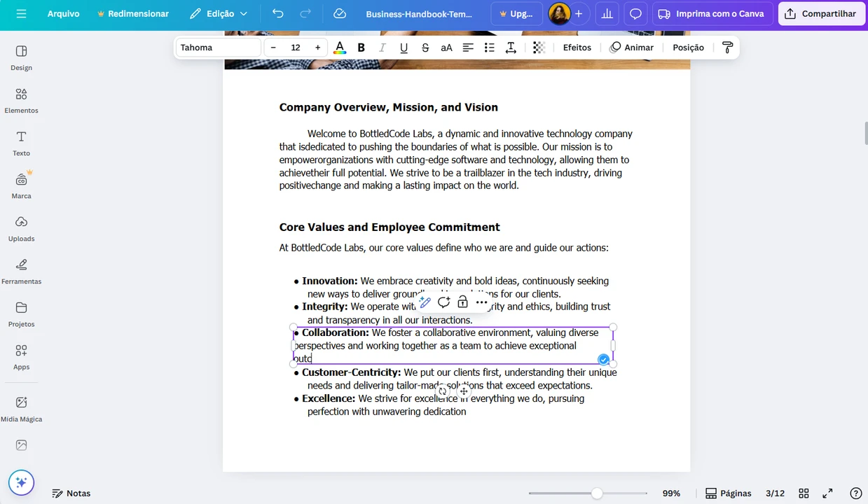Undo the last action
The height and width of the screenshot is (504, 868).
278,14
